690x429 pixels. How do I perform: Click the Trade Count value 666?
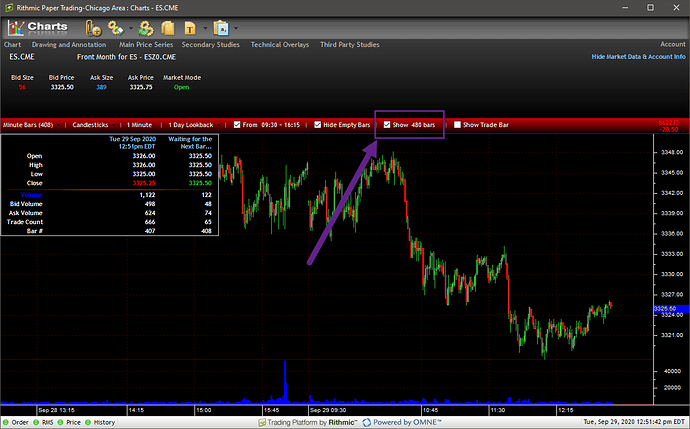coord(150,222)
